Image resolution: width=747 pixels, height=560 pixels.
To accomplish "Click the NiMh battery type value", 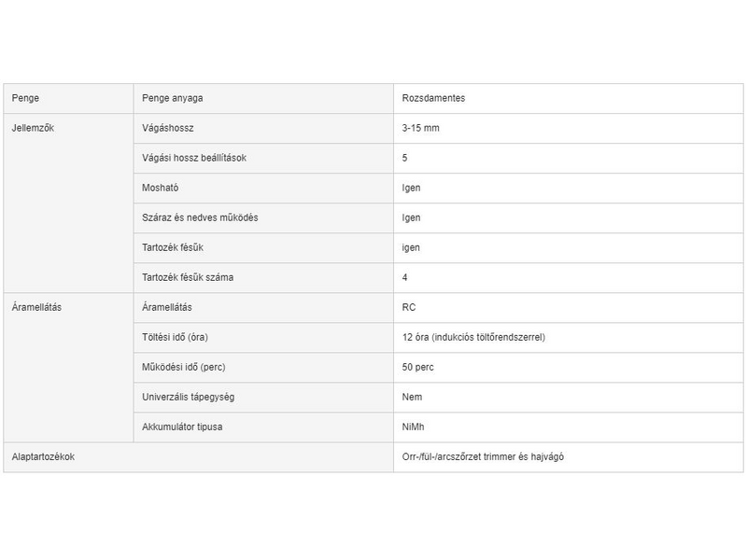I will pos(413,427).
